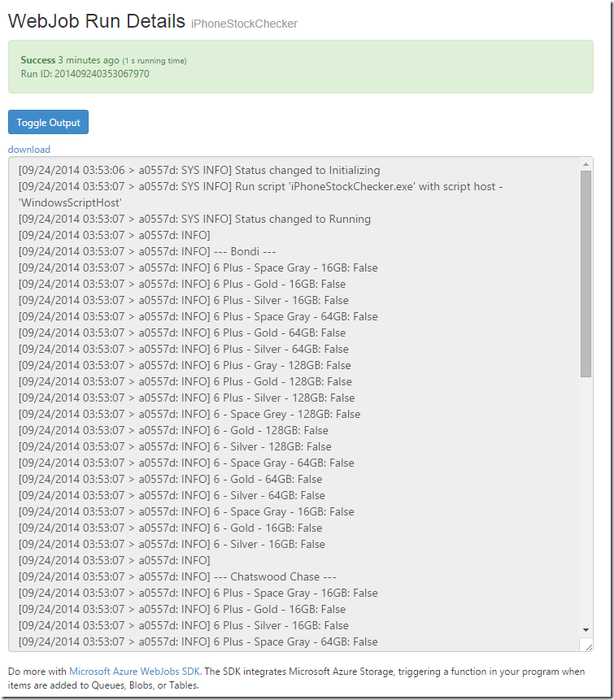The height and width of the screenshot is (700, 614).
Task: Click the 'Run script iPhoneStockChecker.exe' log line
Action: click(x=261, y=186)
